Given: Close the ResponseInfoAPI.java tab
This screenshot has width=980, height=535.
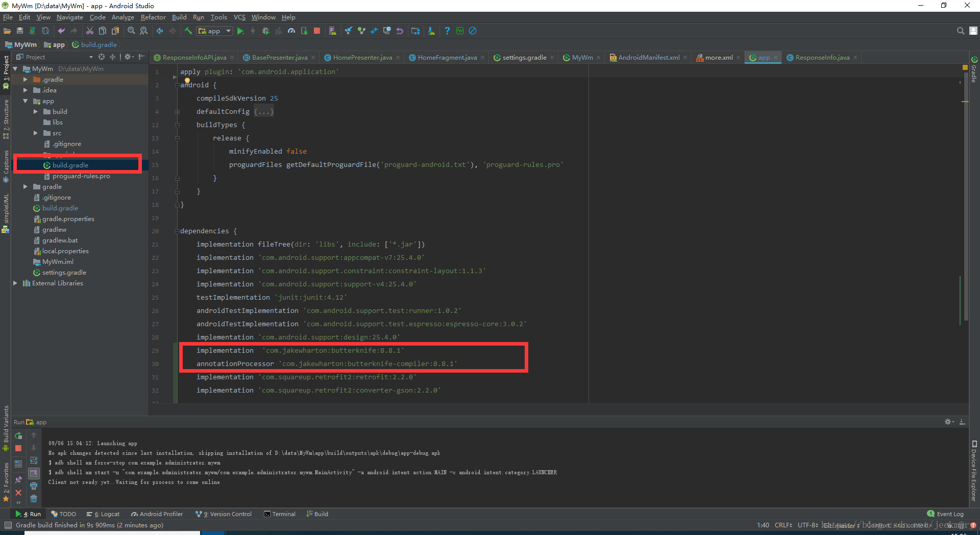Looking at the screenshot, I should [232, 58].
